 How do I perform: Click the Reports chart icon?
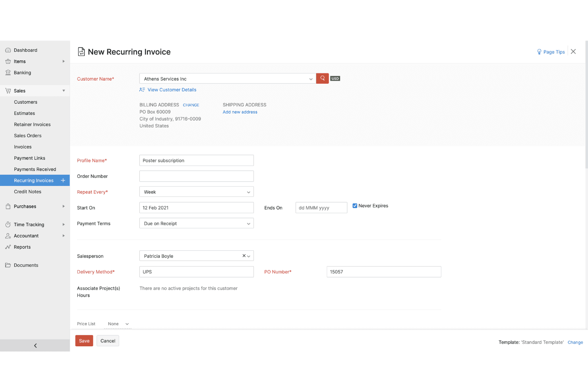coord(8,247)
